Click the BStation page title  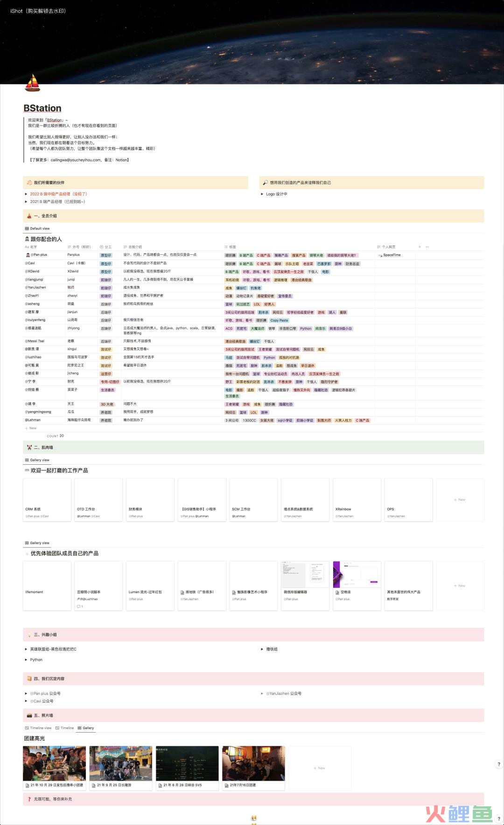pyautogui.click(x=42, y=108)
